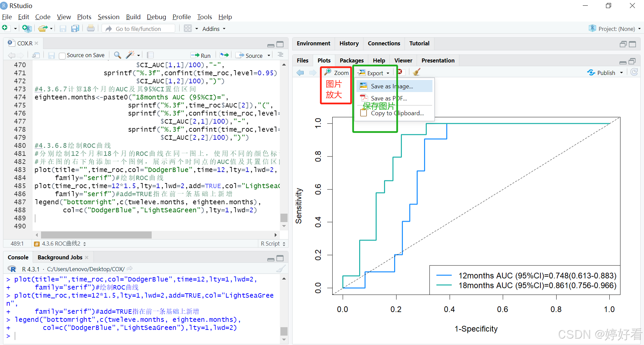Image resolution: width=644 pixels, height=345 pixels.
Task: Click the next plot arrow icon
Action: point(313,73)
